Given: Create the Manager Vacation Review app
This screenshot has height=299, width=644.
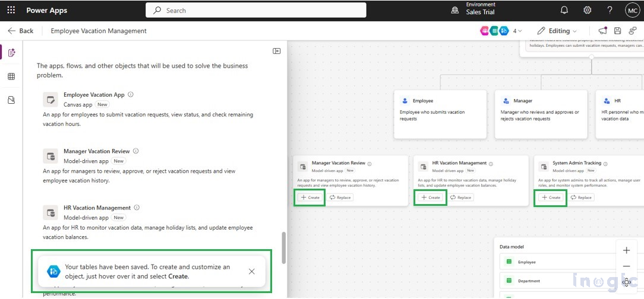Looking at the screenshot, I should click(x=310, y=198).
